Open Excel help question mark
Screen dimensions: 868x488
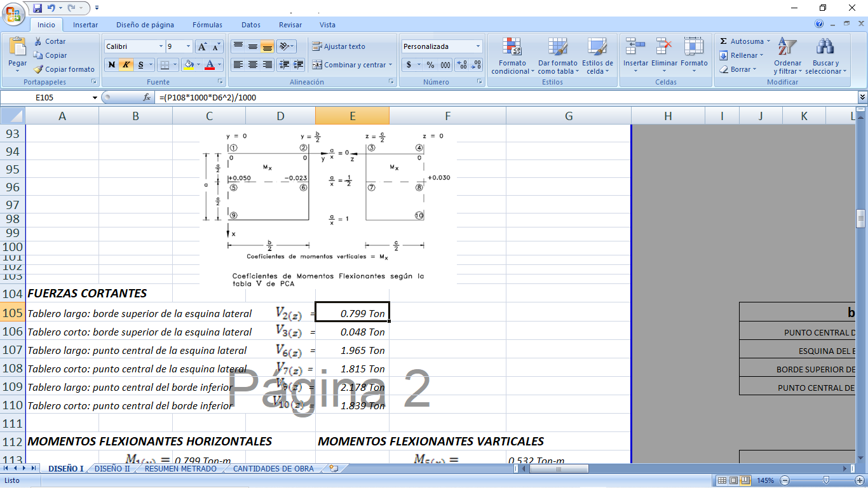pos(820,24)
